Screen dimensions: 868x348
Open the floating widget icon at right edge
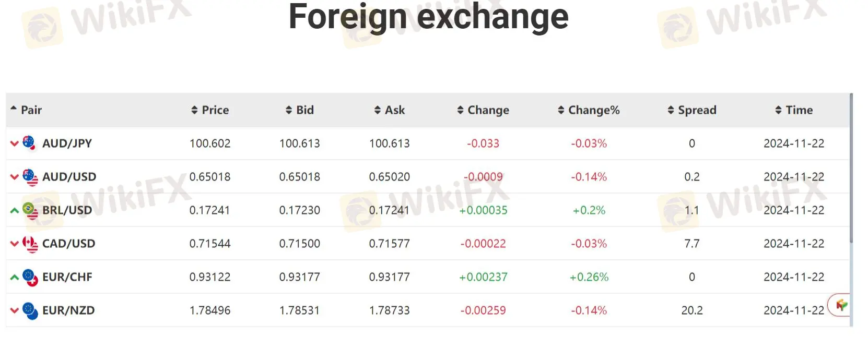[840, 305]
